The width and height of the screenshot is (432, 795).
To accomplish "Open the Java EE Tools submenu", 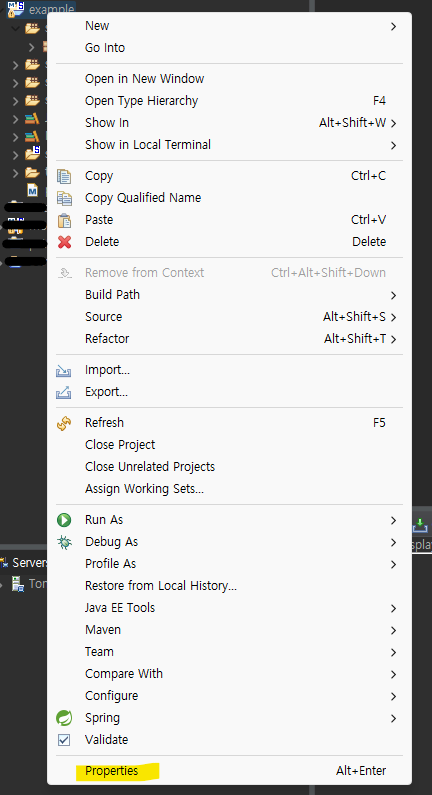I will 229,607.
